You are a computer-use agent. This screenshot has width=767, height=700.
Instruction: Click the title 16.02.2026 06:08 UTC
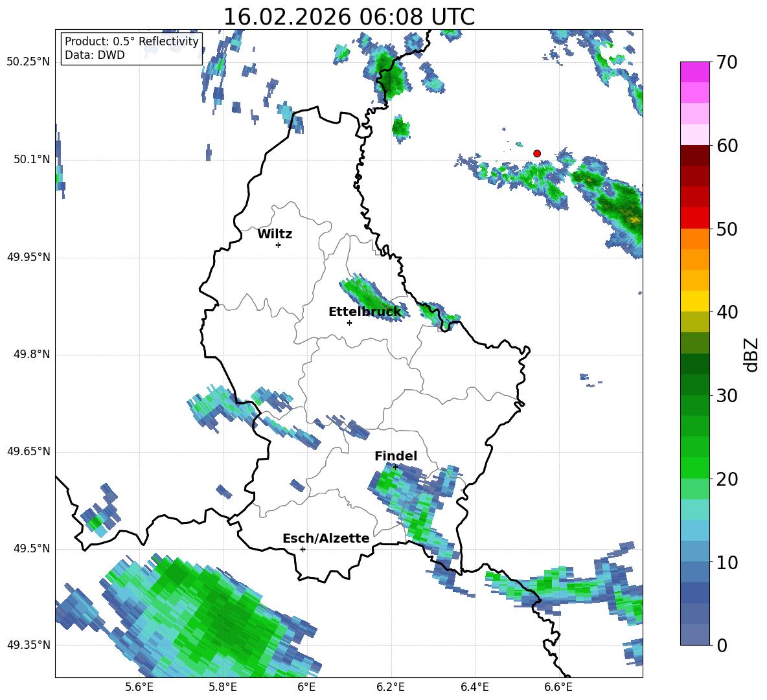tap(349, 17)
